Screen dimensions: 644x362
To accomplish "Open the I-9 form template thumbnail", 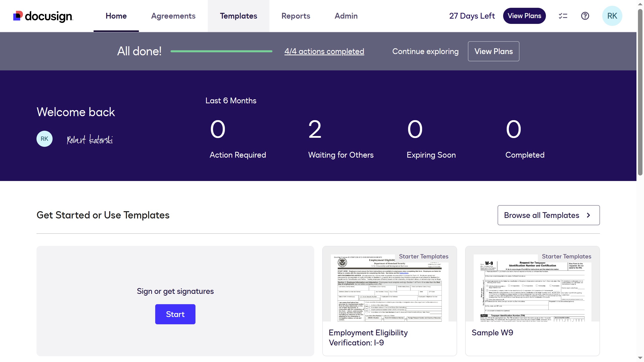I will coord(390,288).
